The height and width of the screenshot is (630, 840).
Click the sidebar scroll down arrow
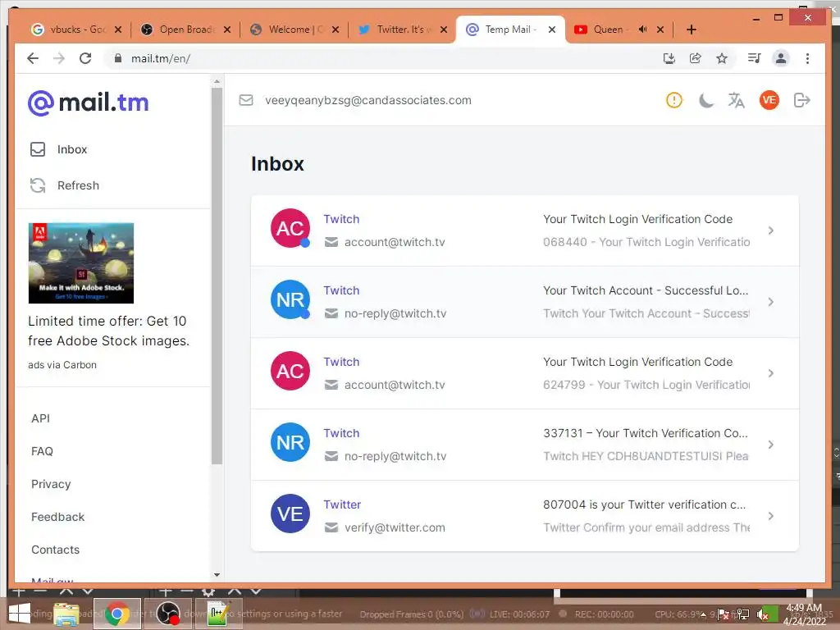[x=217, y=575]
